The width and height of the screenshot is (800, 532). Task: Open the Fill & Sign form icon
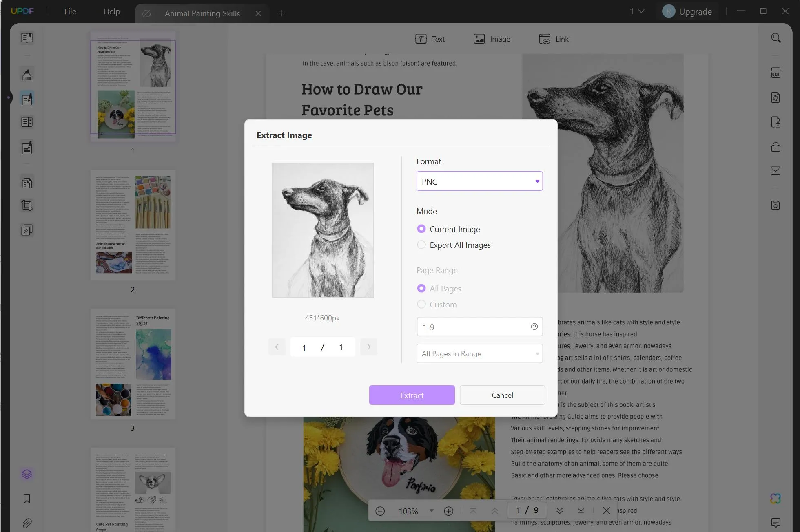[x=27, y=147]
